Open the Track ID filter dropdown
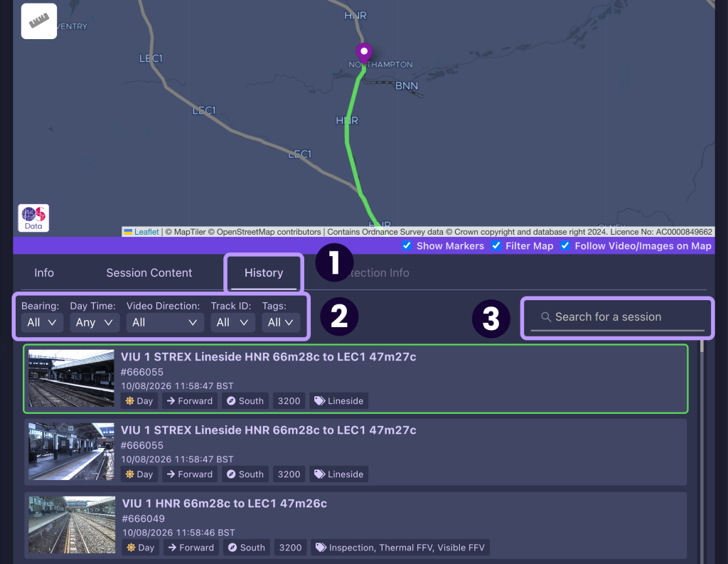Image resolution: width=728 pixels, height=564 pixels. pos(232,322)
